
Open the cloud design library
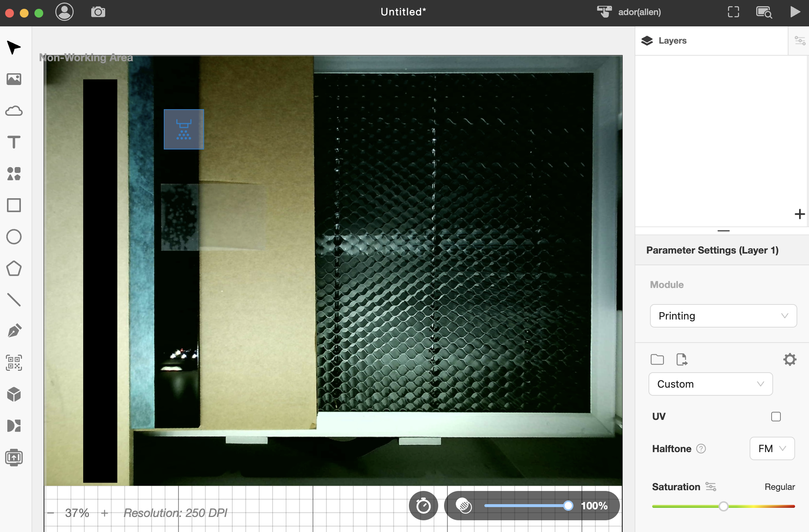coord(14,111)
